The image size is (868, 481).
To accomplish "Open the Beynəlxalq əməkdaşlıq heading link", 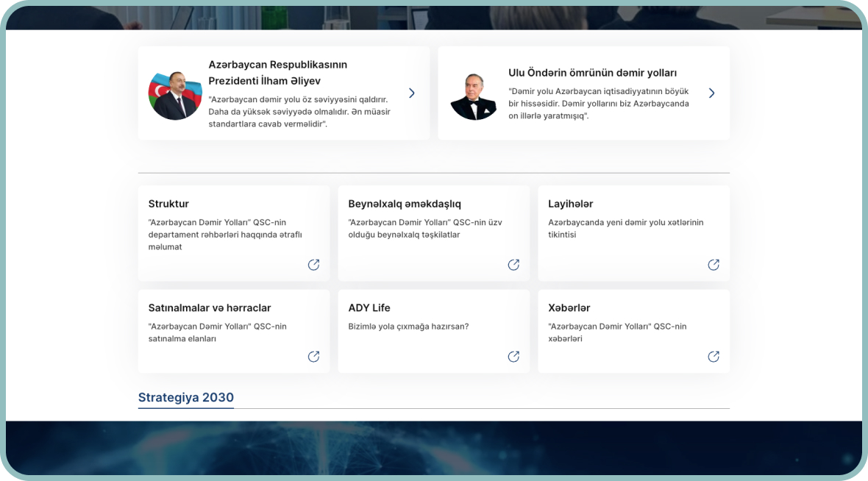I will tap(405, 204).
